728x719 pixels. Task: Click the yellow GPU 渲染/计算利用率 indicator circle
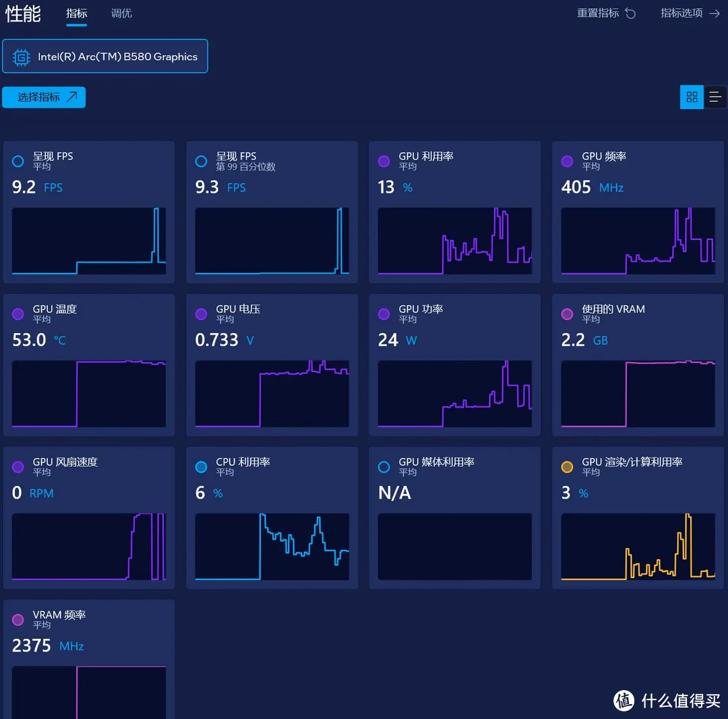click(567, 467)
